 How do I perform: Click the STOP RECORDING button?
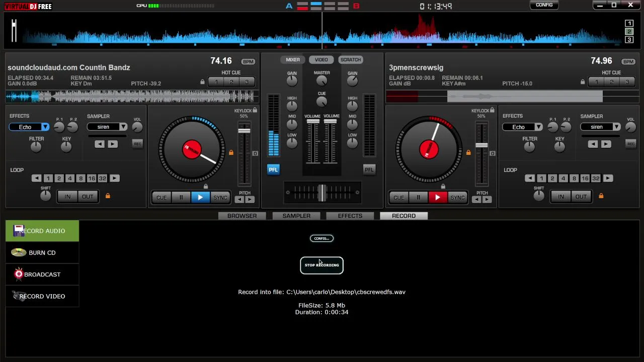(321, 265)
